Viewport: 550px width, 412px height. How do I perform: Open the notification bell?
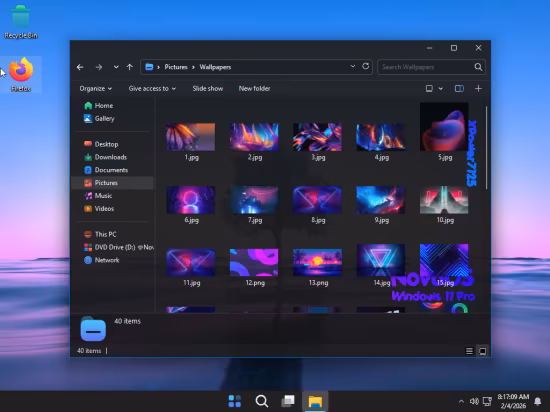pos(537,401)
